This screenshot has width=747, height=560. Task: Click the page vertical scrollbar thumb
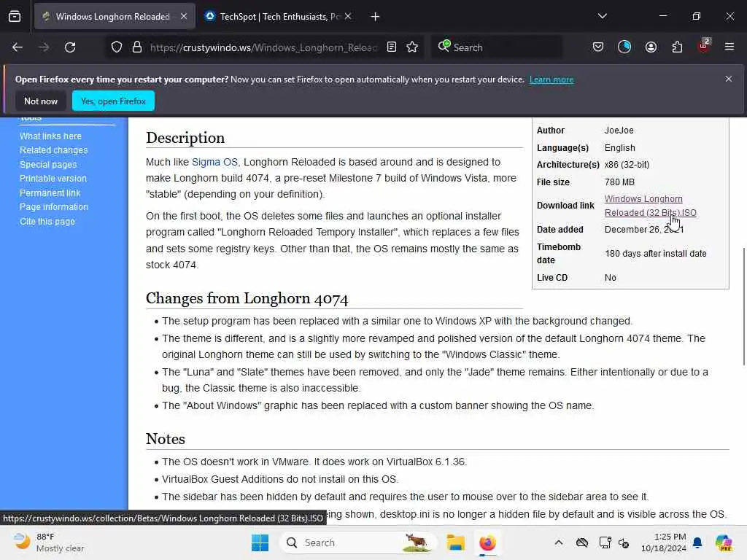(x=743, y=306)
